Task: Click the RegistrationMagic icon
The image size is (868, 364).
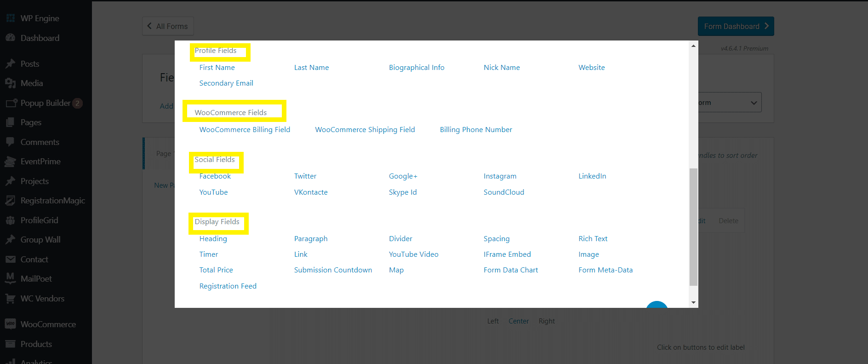Action: click(x=11, y=201)
